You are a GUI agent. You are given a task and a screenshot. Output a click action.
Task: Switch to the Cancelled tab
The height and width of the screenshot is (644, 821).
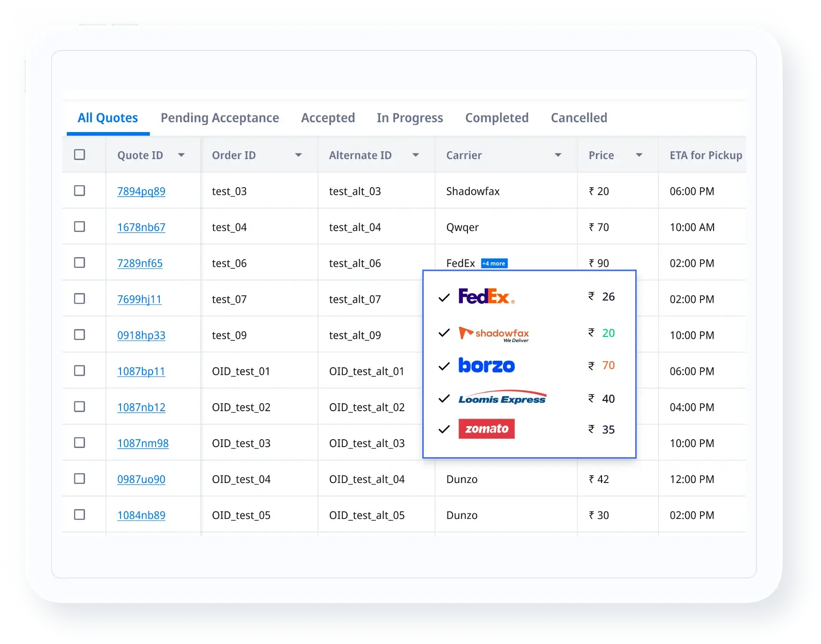click(x=579, y=118)
